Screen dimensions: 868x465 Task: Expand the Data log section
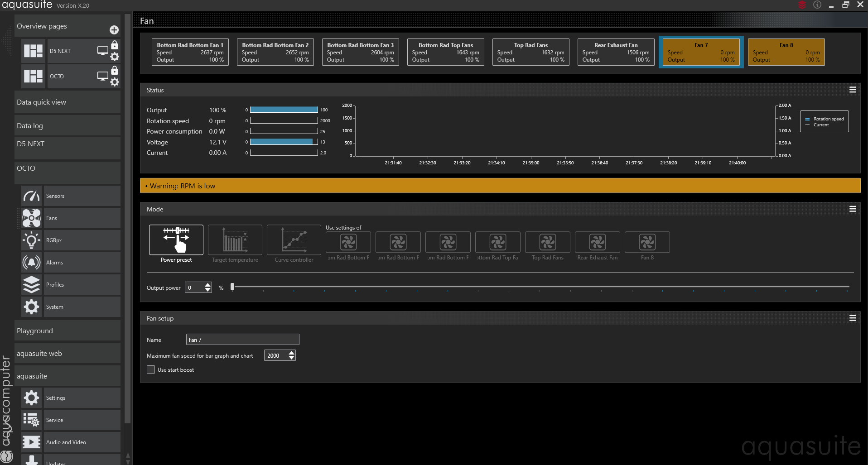68,126
